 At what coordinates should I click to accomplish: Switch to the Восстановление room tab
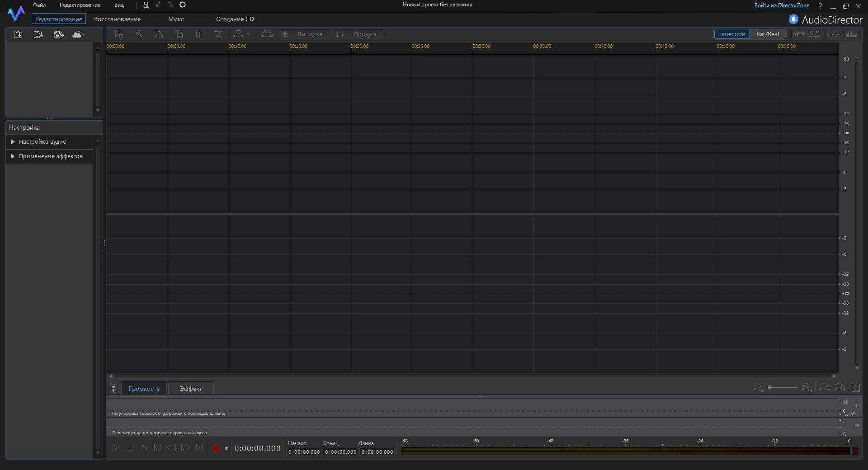coord(117,19)
